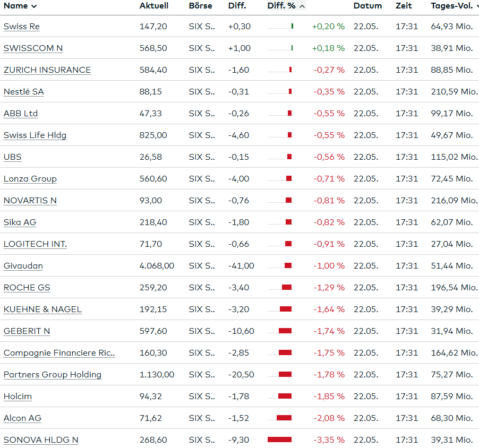Screen dimensions: 479x448
Task: Open the Swiss Re stock link
Action: [22, 27]
